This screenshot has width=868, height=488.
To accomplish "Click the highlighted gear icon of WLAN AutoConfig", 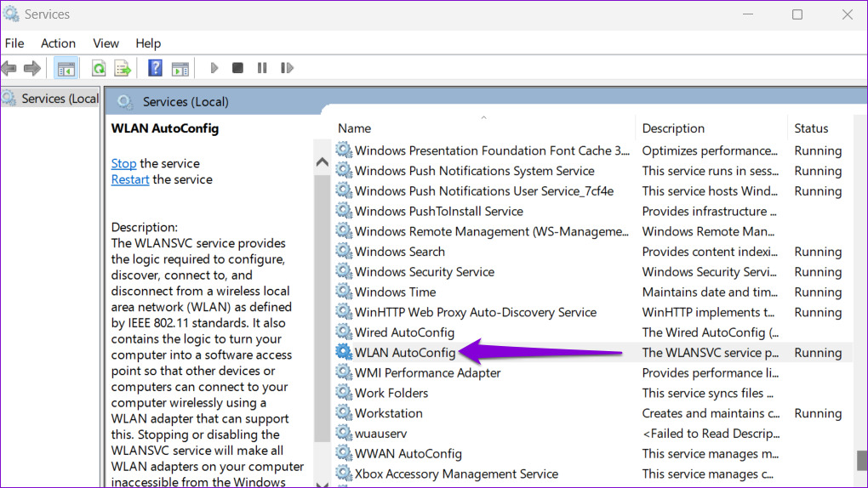I will tap(344, 352).
